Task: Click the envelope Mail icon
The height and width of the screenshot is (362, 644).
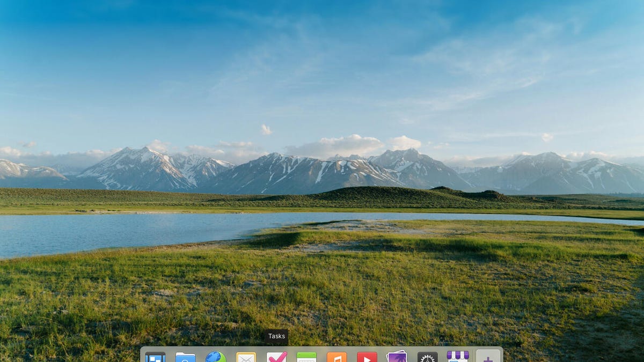Action: click(246, 356)
